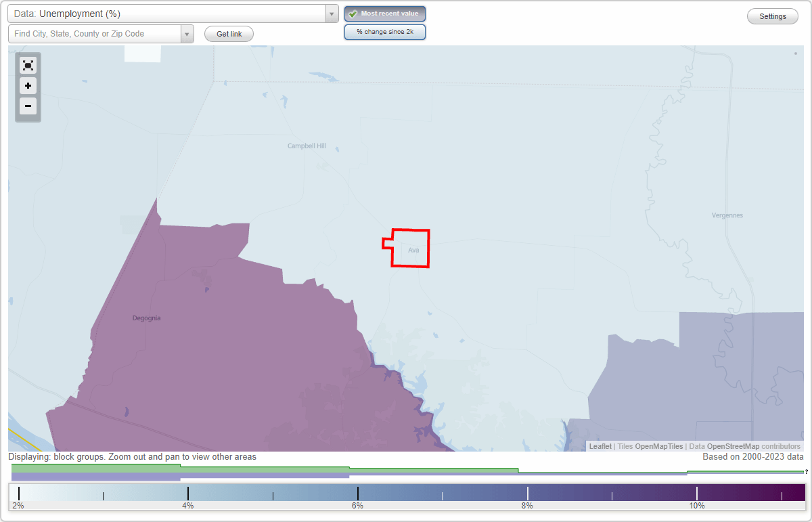Click the Get link button
The width and height of the screenshot is (812, 522).
point(229,34)
